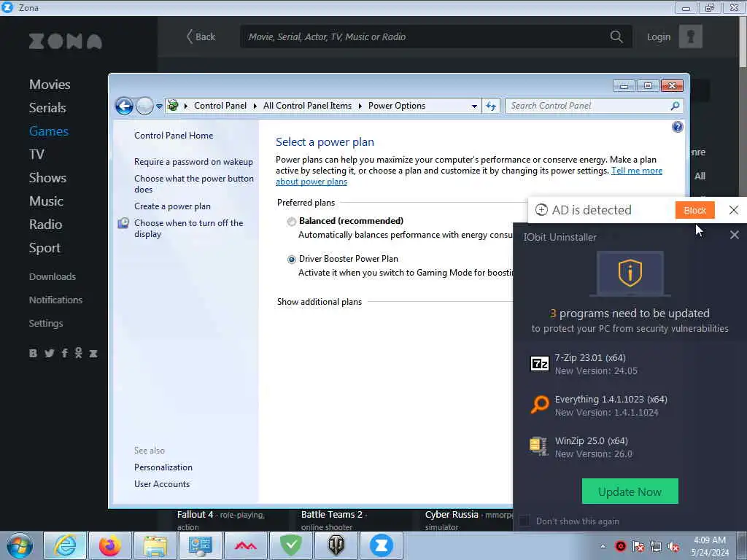Open Require a password on wakeup
Image resolution: width=747 pixels, height=560 pixels.
coord(193,162)
